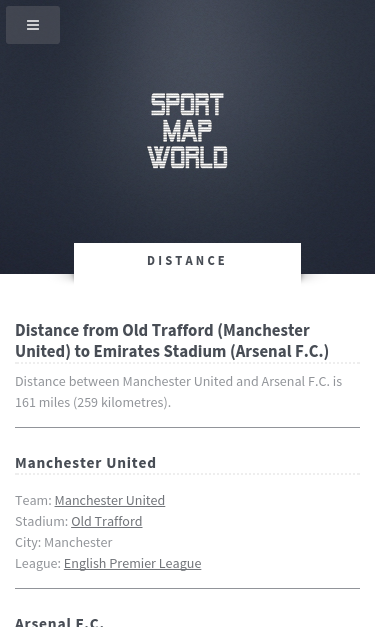Open the Manchester United team link
The image size is (375, 627).
[110, 500]
